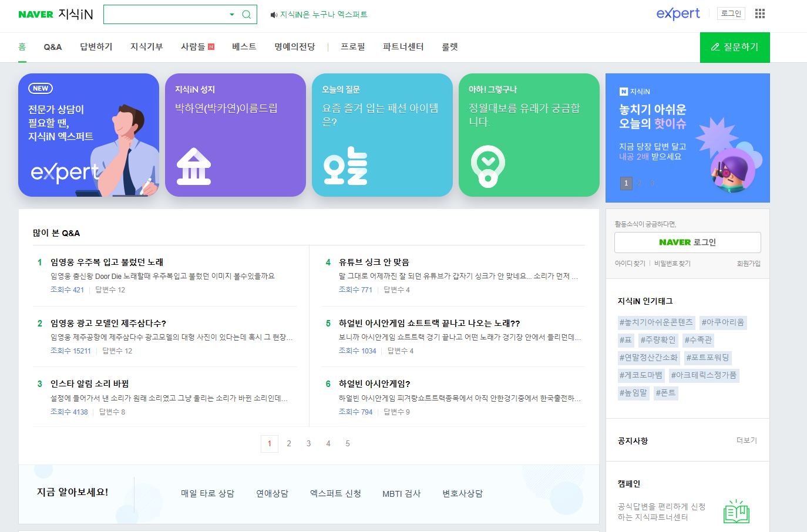The width and height of the screenshot is (807, 532).
Task: Select tag #아쿠아리움
Action: coord(722,322)
